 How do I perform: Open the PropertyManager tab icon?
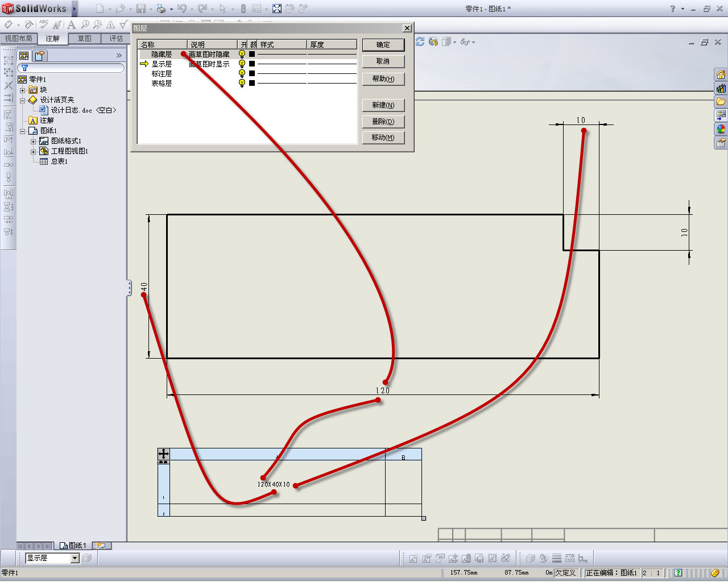[x=40, y=56]
